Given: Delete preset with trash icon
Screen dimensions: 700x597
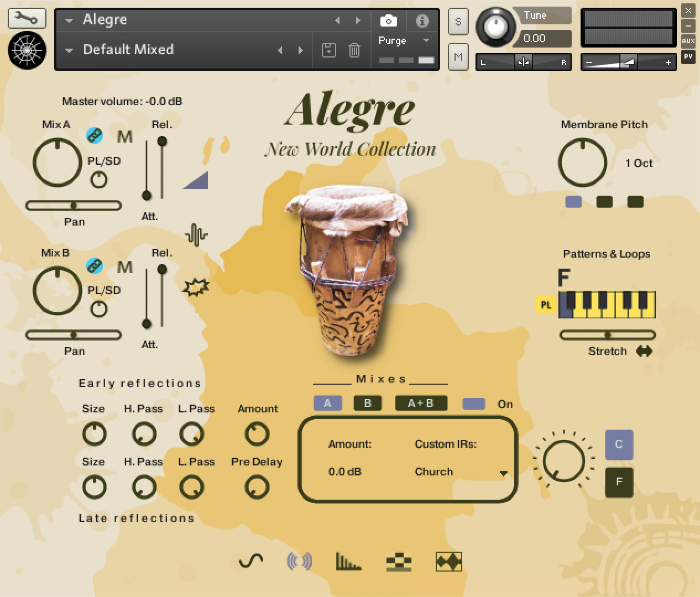Looking at the screenshot, I should point(354,50).
